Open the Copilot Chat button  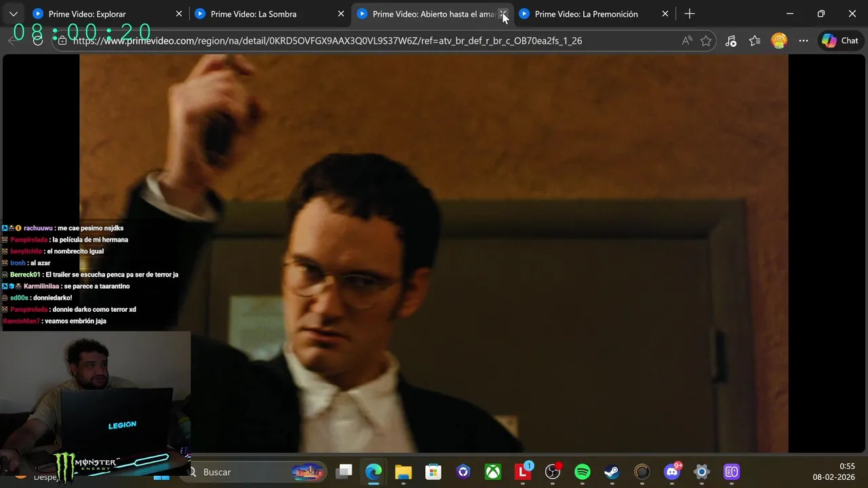point(840,41)
